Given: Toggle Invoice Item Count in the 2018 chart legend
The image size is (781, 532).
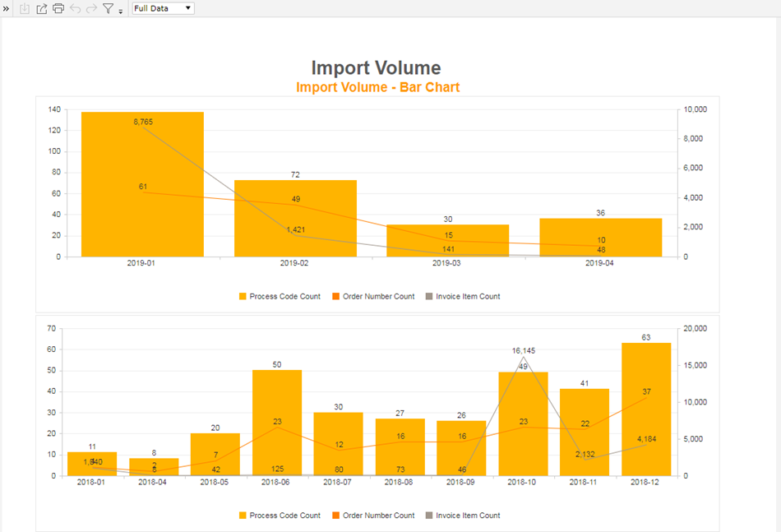Looking at the screenshot, I should (x=463, y=516).
